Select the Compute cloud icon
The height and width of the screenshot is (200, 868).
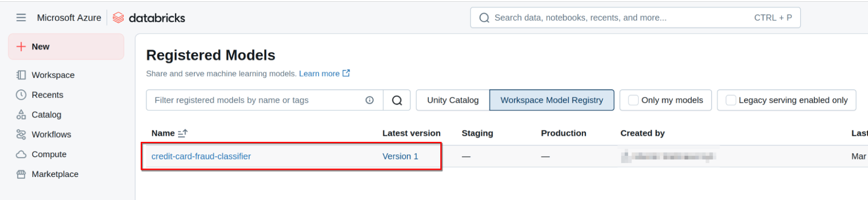[21, 154]
